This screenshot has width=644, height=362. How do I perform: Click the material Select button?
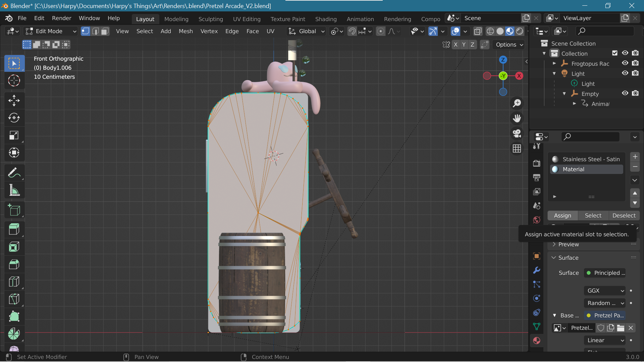tap(593, 216)
